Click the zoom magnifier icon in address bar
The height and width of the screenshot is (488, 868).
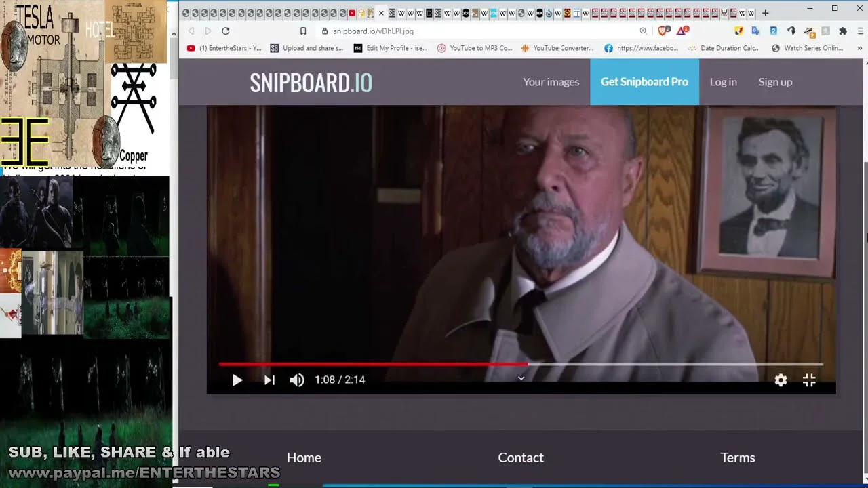pos(643,30)
